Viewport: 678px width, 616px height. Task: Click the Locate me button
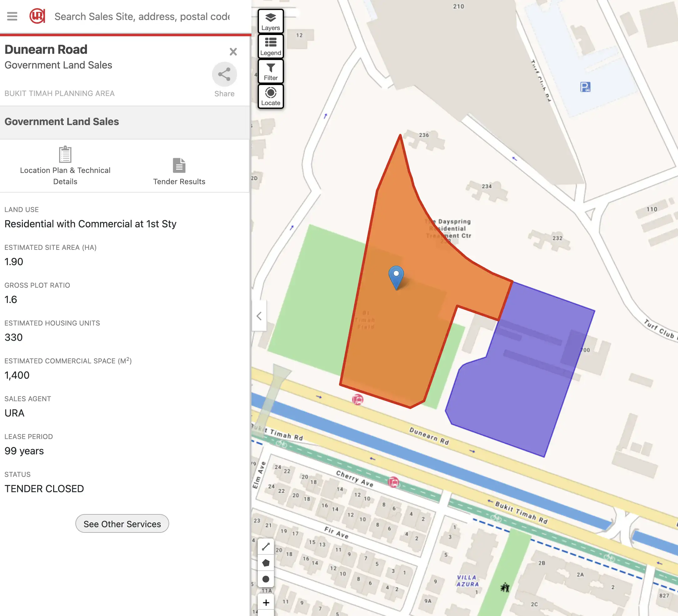pos(271,96)
